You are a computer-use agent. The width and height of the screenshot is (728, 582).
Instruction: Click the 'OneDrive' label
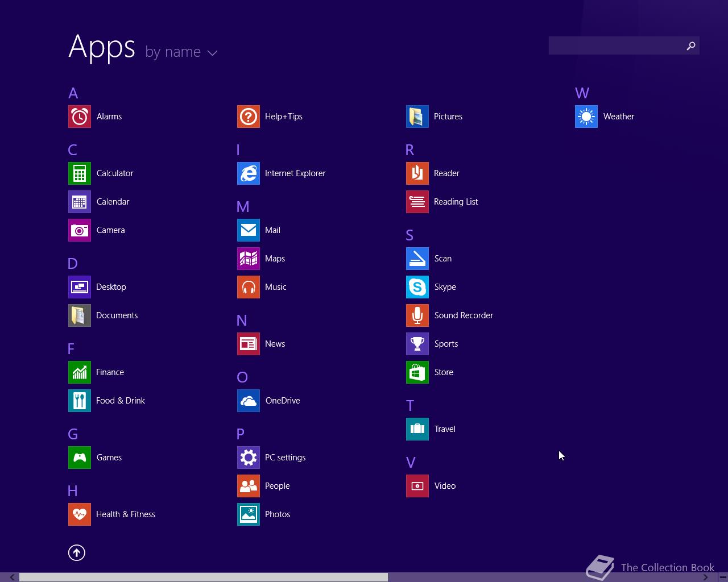click(283, 401)
